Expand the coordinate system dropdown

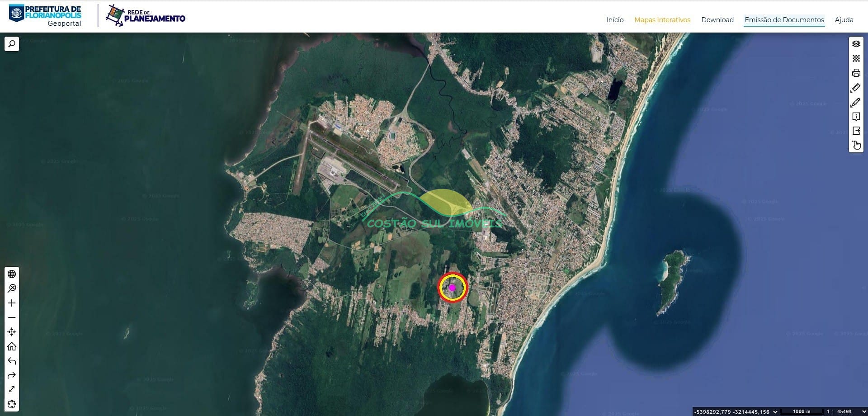775,411
